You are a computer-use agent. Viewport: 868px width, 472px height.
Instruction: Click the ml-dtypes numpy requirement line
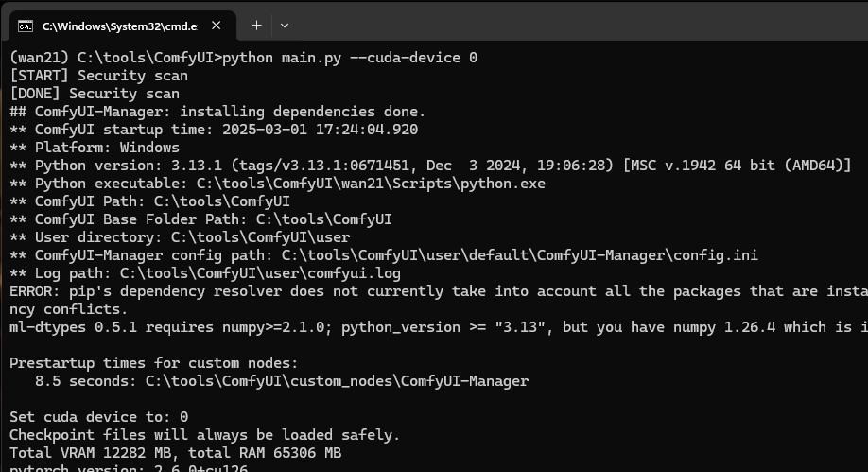[x=435, y=327]
